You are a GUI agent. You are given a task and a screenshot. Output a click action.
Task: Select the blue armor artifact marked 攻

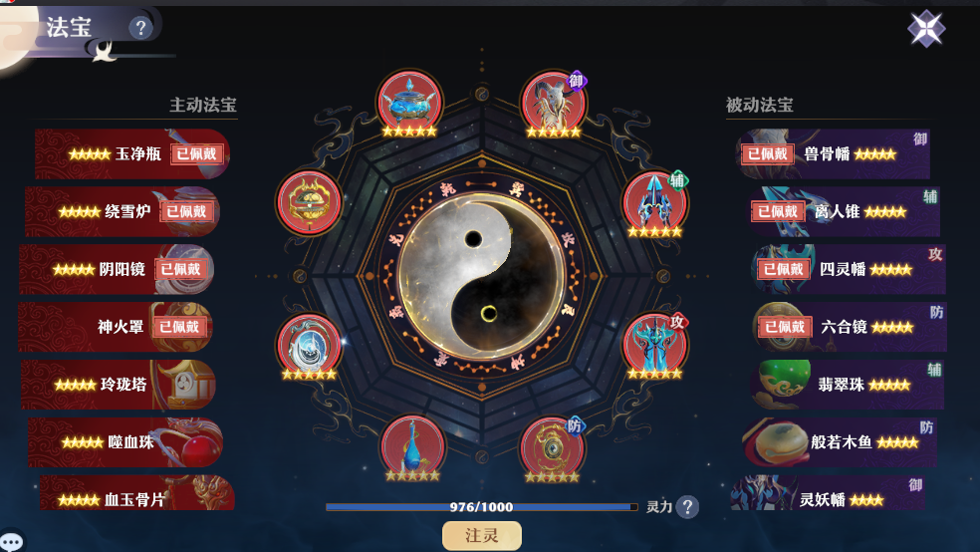(655, 346)
